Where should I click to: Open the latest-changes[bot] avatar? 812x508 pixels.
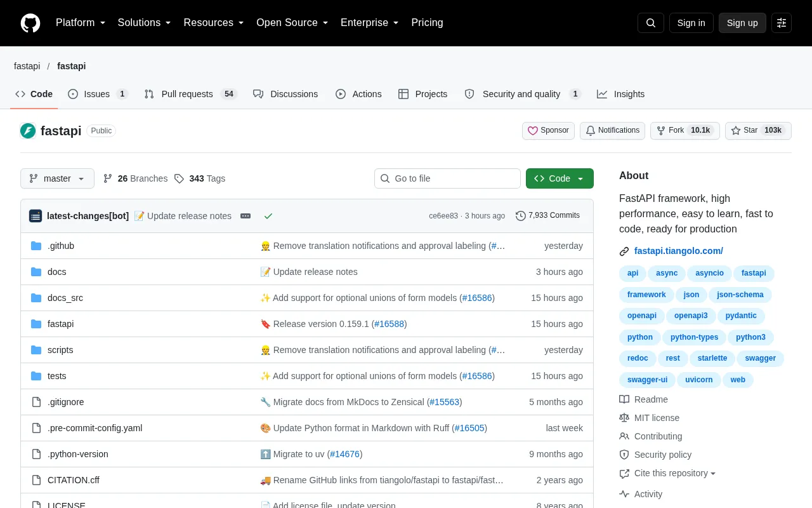tap(36, 216)
